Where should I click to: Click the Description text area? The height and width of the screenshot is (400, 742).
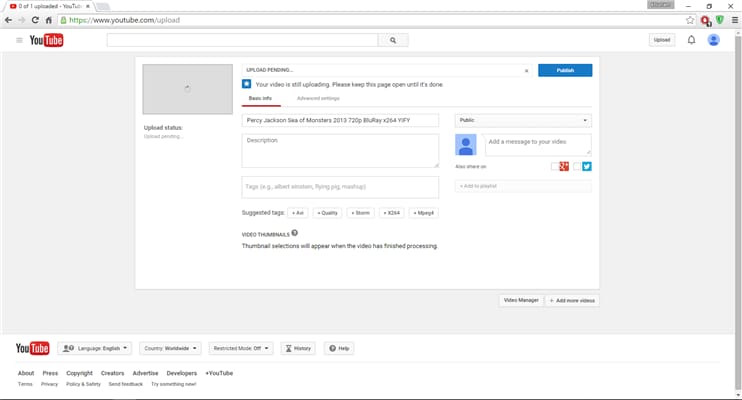point(340,151)
